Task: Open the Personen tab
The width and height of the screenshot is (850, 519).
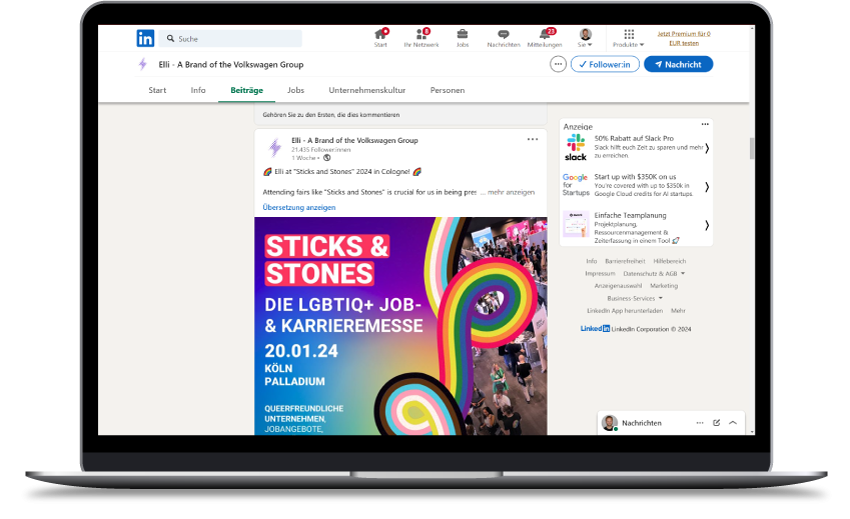Action: pyautogui.click(x=447, y=90)
